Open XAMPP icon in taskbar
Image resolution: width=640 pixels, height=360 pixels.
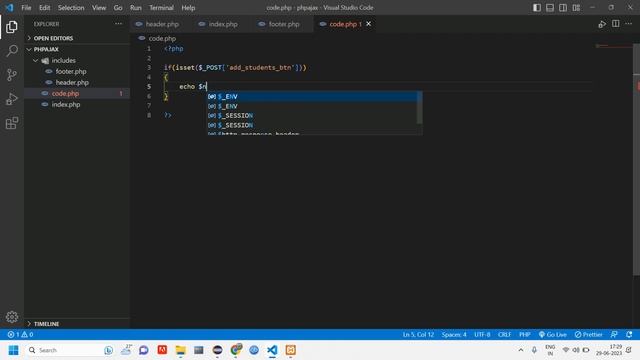coord(291,350)
